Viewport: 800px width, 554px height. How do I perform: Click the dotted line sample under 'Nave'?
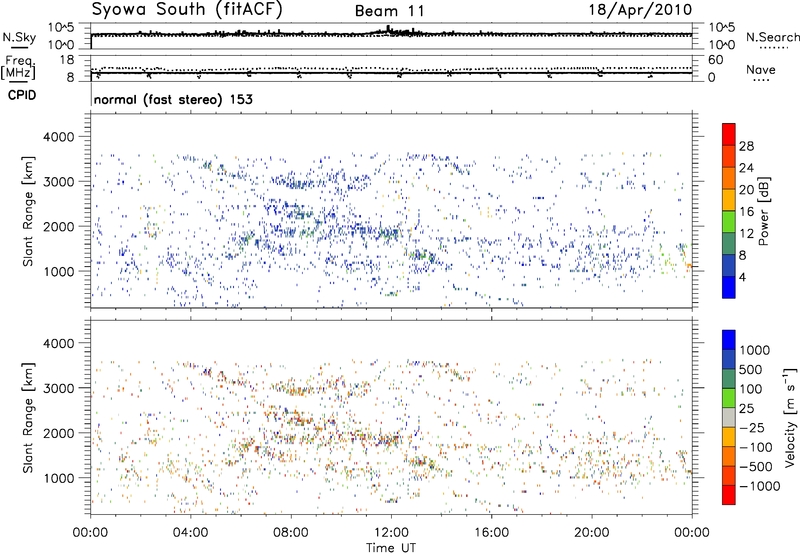761,81
